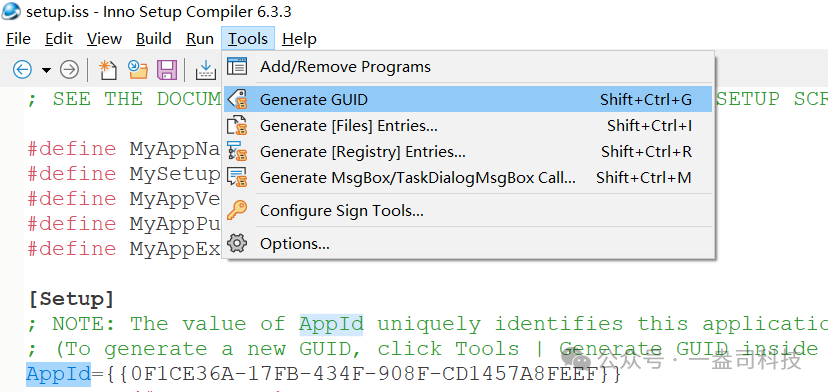Click the Inno Setup app icon in title bar
828x392 pixels.
tap(11, 10)
